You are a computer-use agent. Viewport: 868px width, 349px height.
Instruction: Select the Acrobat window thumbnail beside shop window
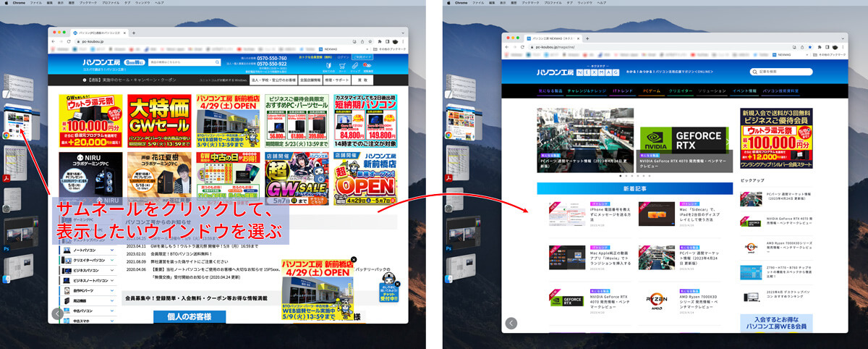[x=15, y=163]
